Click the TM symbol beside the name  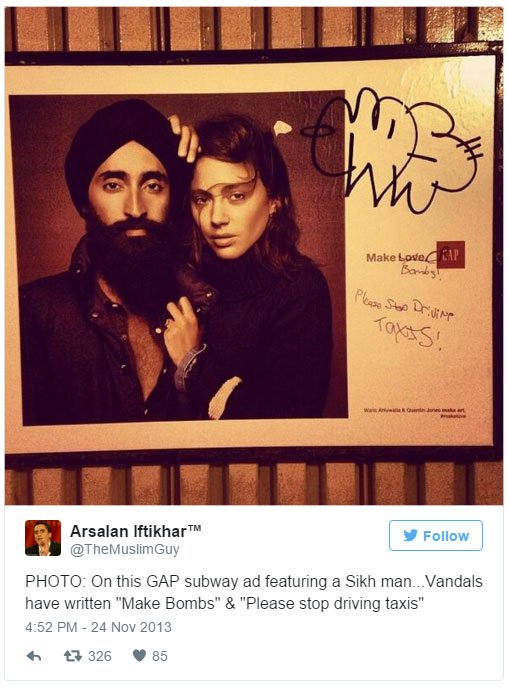point(195,528)
